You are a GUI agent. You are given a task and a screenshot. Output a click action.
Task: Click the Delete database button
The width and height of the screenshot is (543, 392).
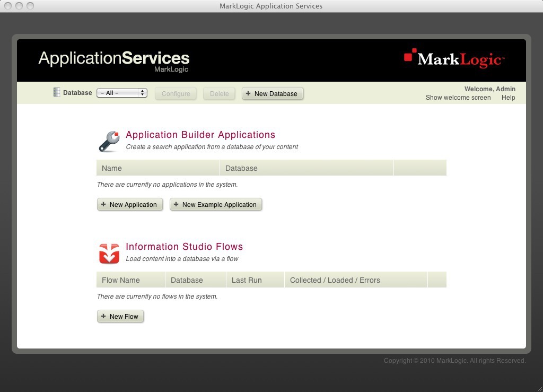(219, 93)
